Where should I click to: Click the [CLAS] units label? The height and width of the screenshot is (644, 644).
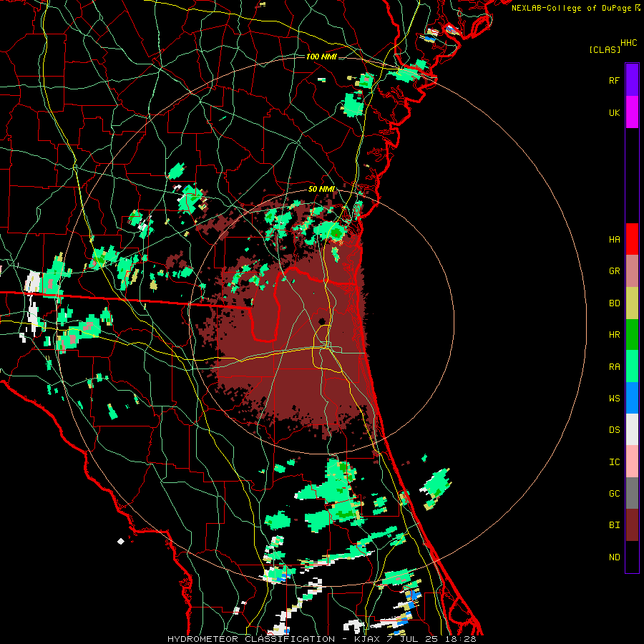605,49
